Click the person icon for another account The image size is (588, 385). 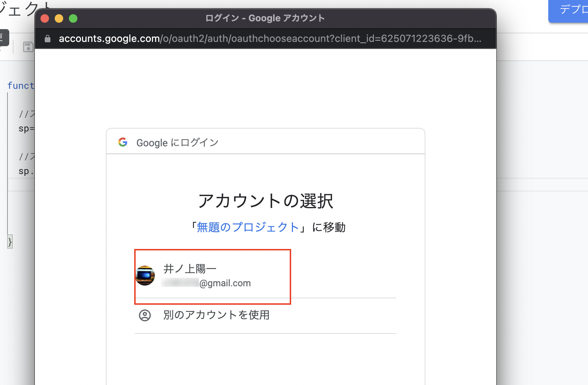click(x=145, y=315)
